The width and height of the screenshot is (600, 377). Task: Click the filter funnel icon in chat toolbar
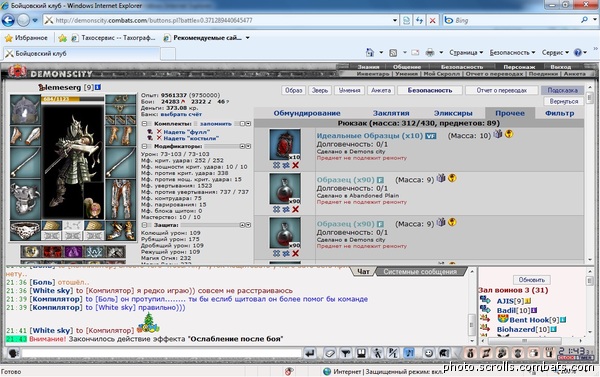pyautogui.click(x=346, y=353)
